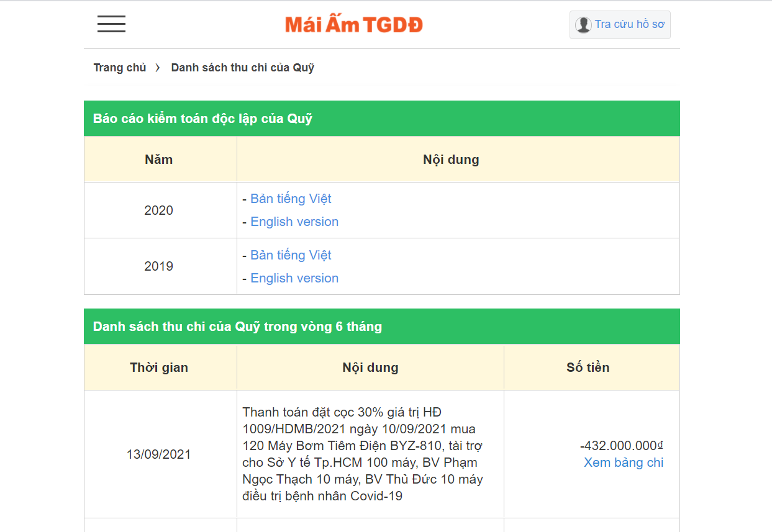View Xem bảng chi for 13/09/2021 expense
Viewport: 772px width, 532px height.
click(623, 462)
